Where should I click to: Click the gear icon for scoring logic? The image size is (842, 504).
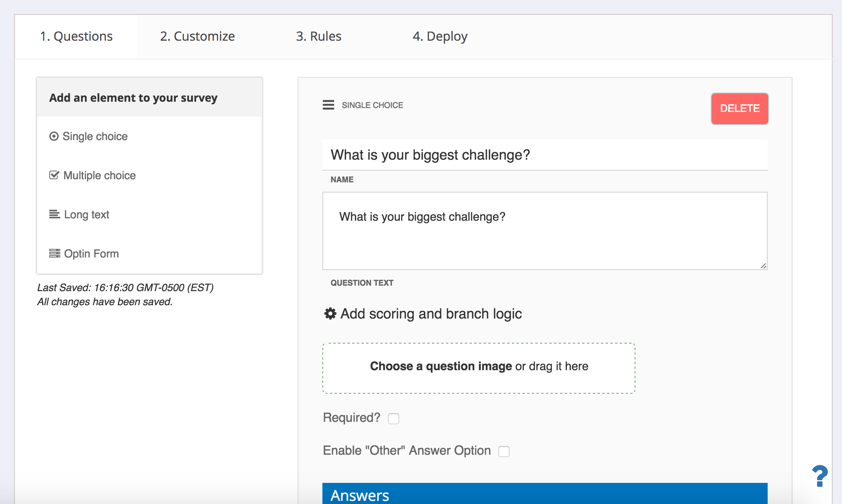click(330, 313)
